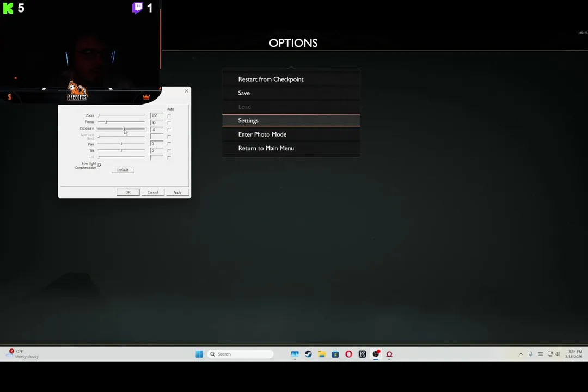Enable Auto for Exposure

[169, 130]
